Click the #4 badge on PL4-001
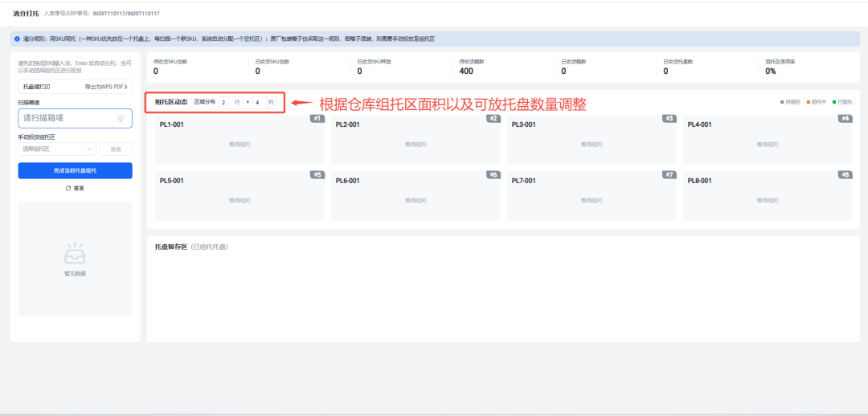868x416 pixels. coord(845,118)
